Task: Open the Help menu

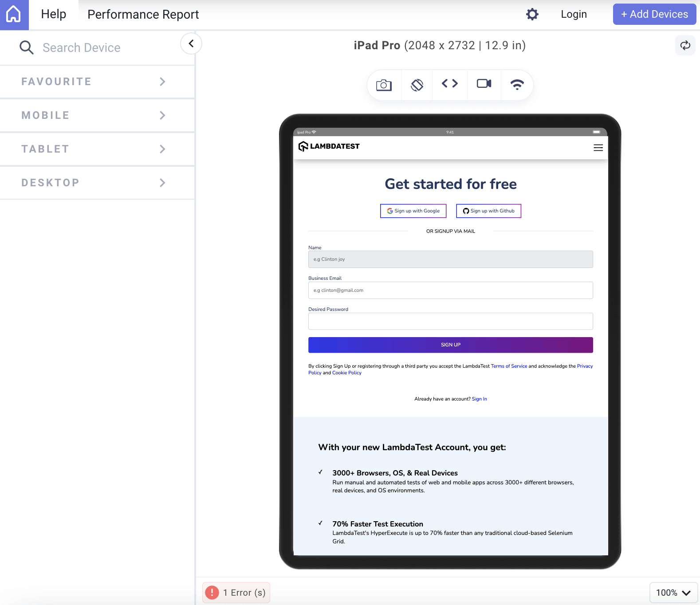Action: point(54,14)
